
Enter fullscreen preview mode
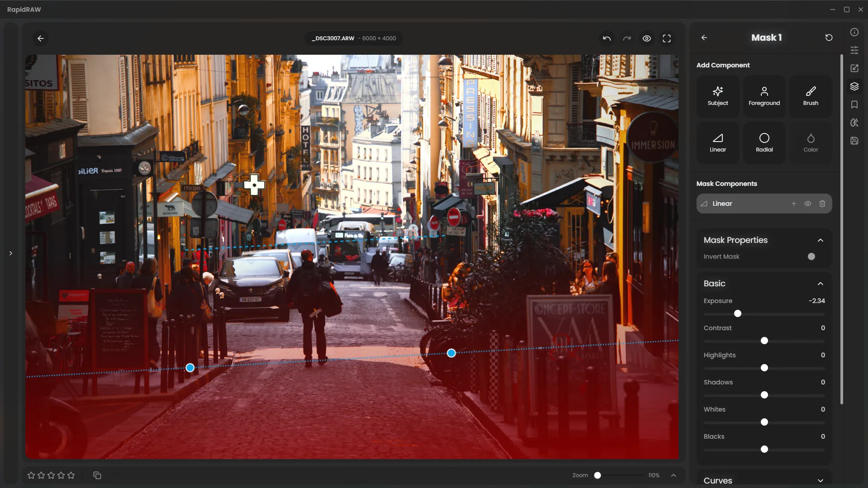tap(666, 38)
